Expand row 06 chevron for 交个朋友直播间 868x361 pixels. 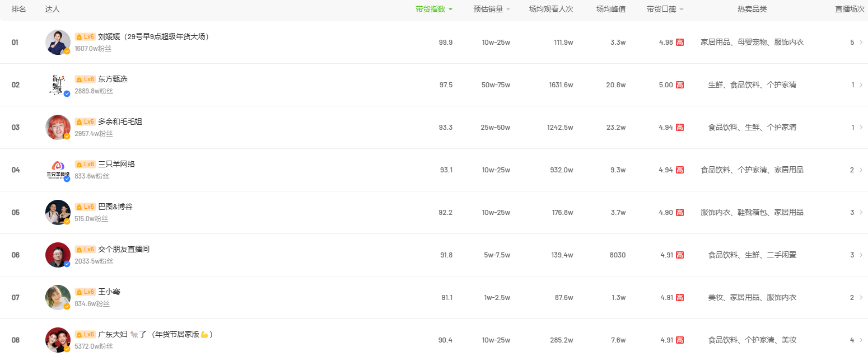[861, 255]
